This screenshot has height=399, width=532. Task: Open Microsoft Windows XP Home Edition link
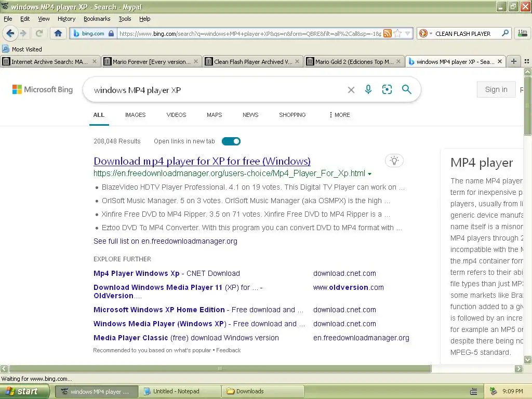tap(198, 310)
